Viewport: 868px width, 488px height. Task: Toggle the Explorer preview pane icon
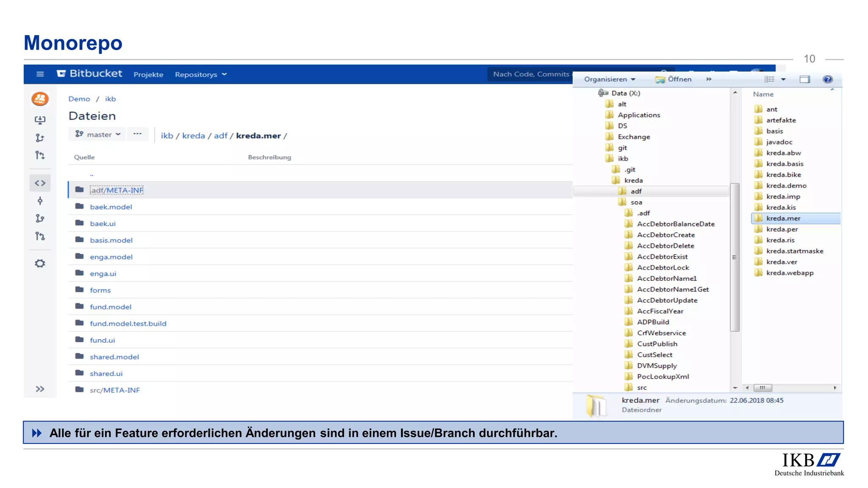click(804, 79)
